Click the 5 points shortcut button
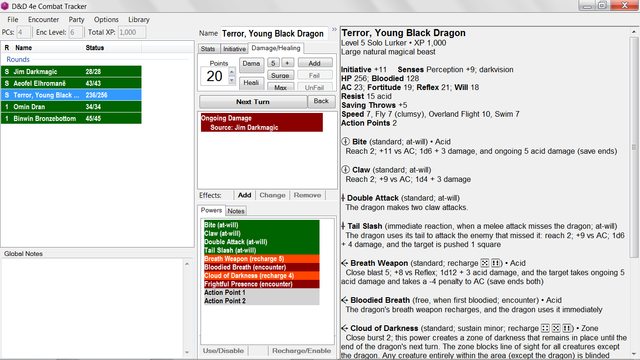The image size is (640, 360). pos(273,63)
